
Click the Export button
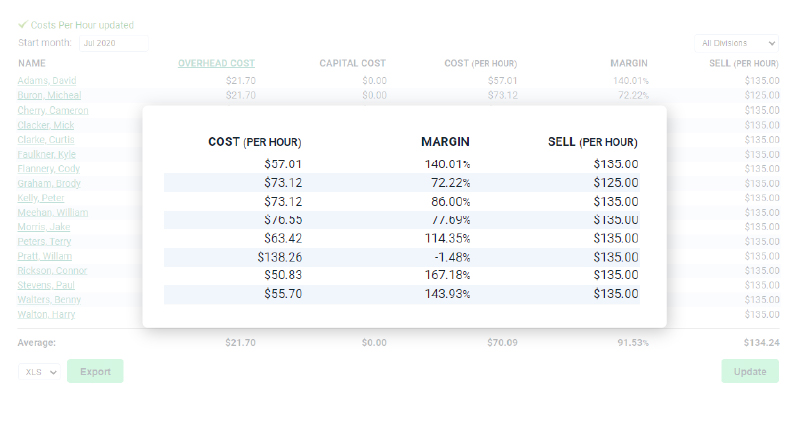(x=95, y=371)
